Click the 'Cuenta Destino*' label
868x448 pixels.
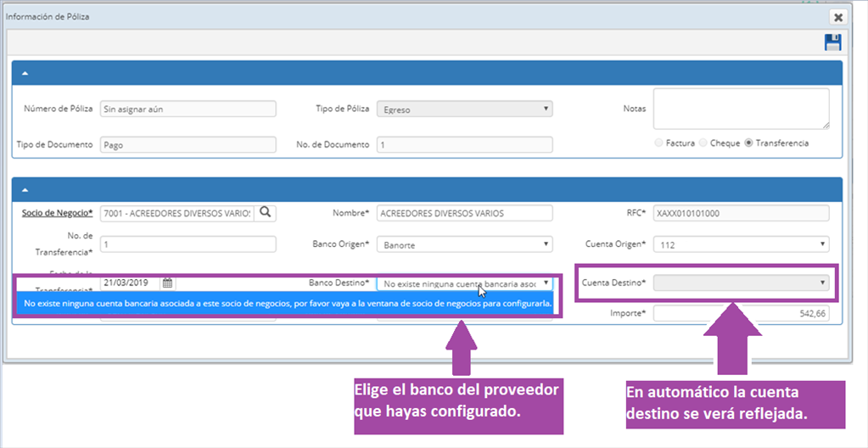(614, 283)
